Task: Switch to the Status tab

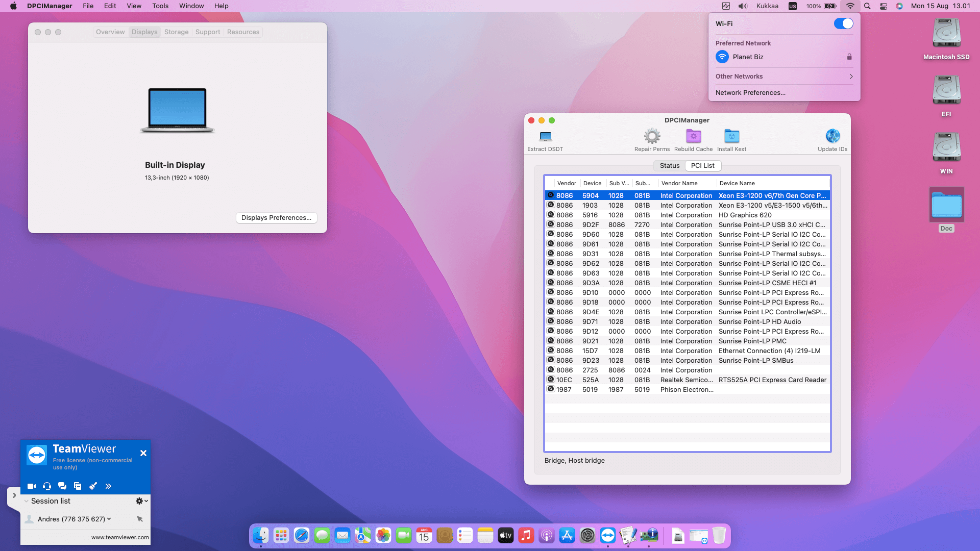Action: tap(669, 166)
